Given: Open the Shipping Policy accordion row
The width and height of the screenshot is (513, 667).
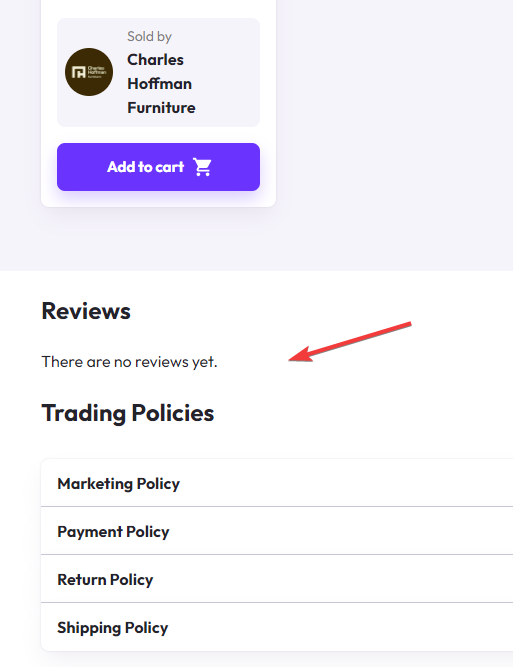Looking at the screenshot, I should coord(277,627).
